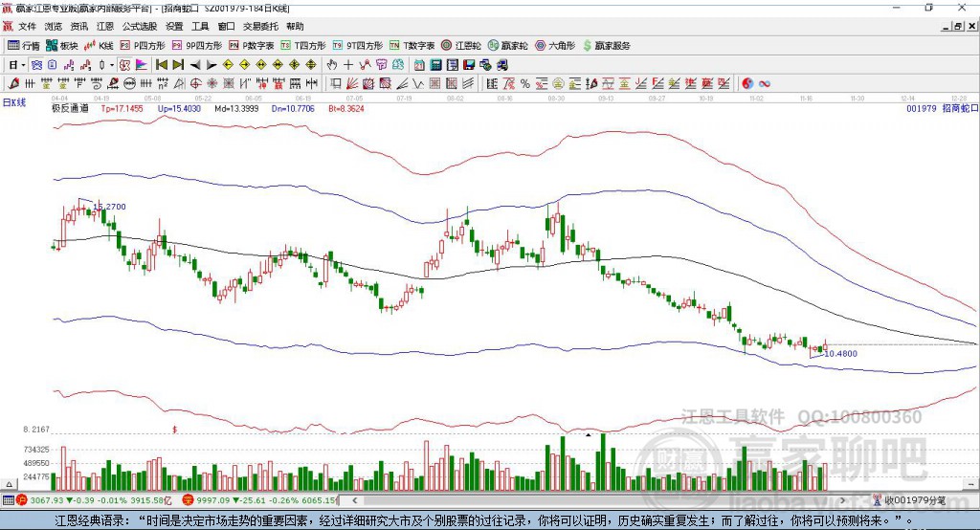Open the 六角形 tool
The width and height of the screenshot is (980, 530).
point(555,46)
